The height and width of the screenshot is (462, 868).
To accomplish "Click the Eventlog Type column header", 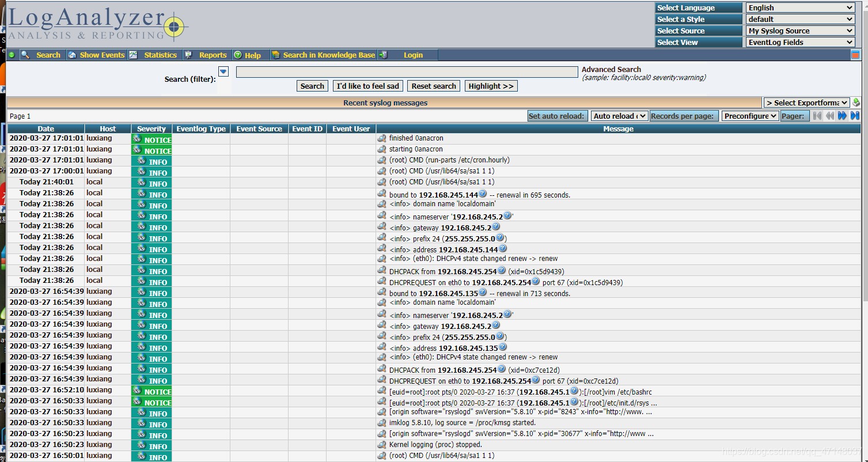I will (x=201, y=129).
